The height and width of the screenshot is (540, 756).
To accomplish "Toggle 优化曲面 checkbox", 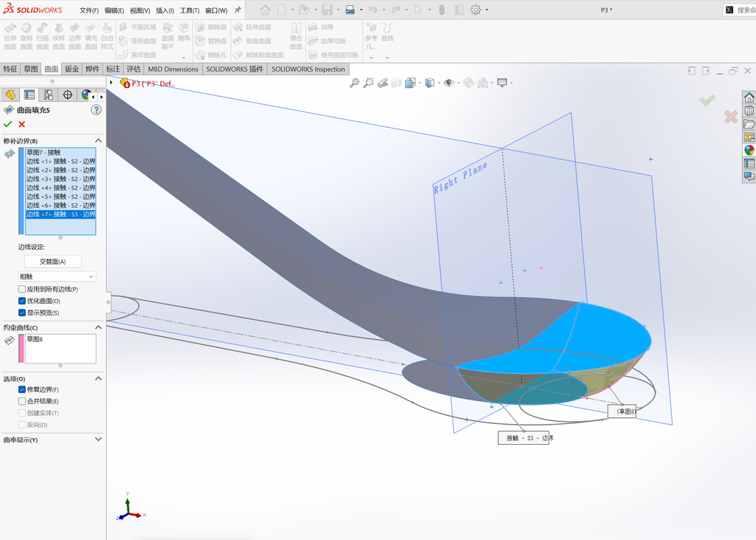I will point(21,301).
